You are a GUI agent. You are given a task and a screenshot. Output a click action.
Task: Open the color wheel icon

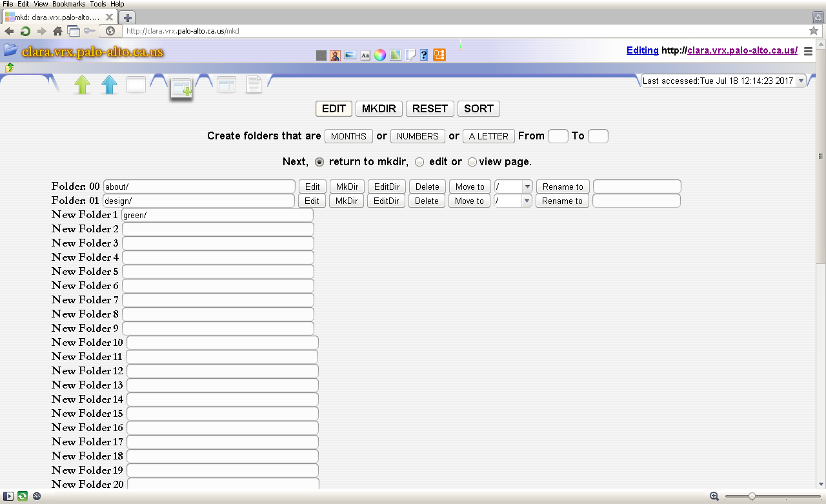point(380,55)
